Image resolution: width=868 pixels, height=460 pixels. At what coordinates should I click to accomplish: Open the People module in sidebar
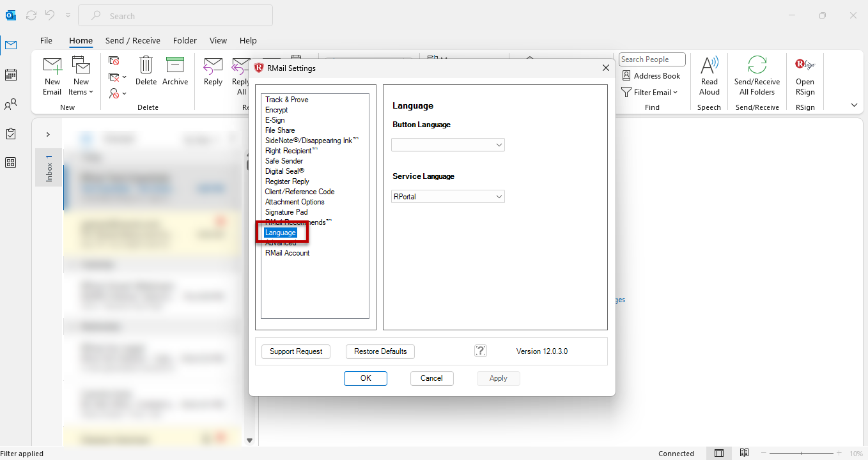(x=11, y=104)
